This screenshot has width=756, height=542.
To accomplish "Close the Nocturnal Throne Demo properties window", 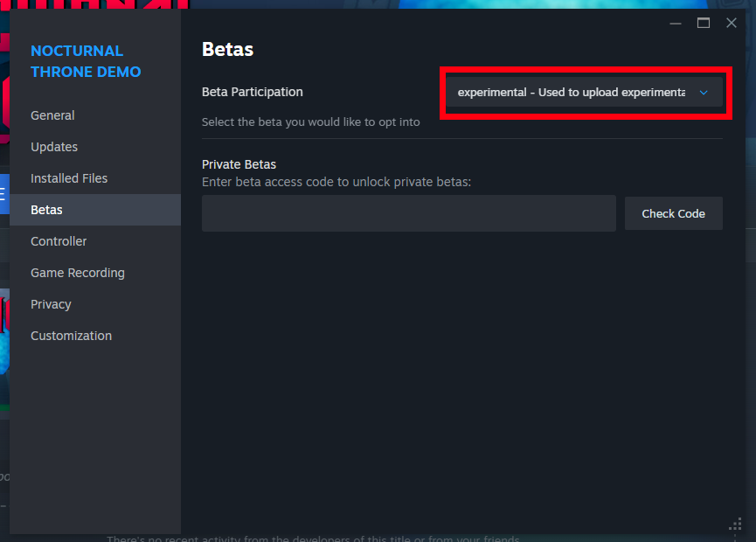I will coord(732,23).
